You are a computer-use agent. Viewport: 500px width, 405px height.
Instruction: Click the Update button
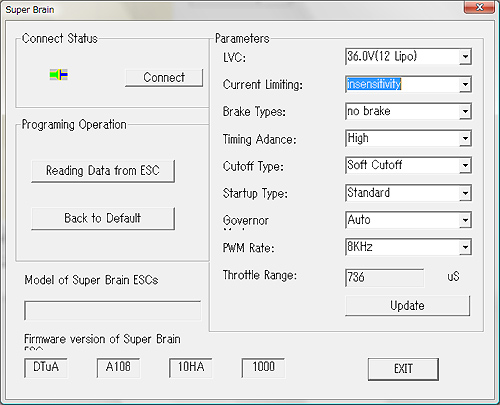click(407, 306)
